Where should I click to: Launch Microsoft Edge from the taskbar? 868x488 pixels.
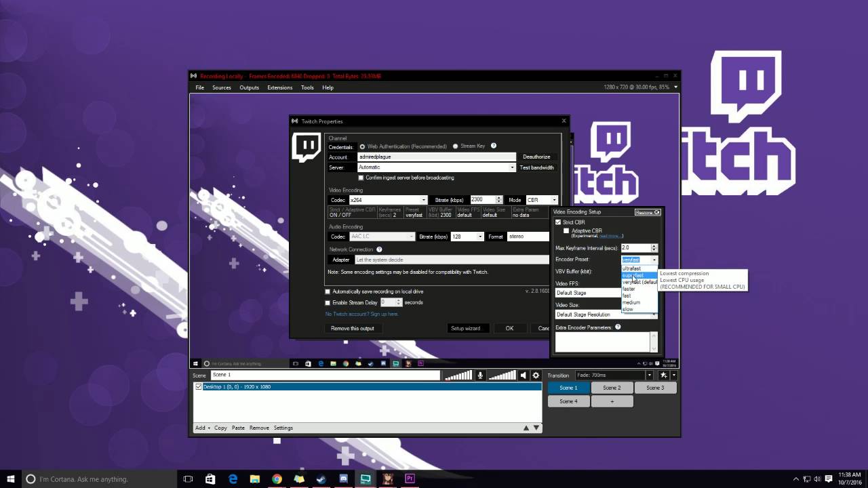coord(233,479)
